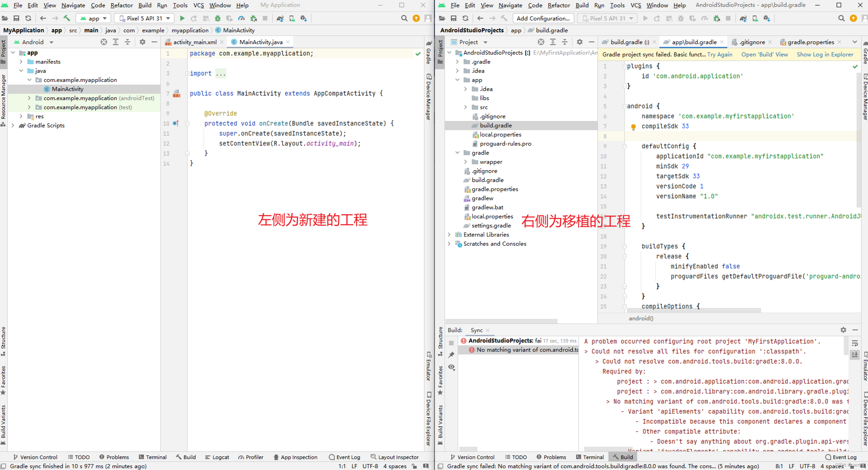
Task: Click the Add Configuration... button
Action: 543,18
